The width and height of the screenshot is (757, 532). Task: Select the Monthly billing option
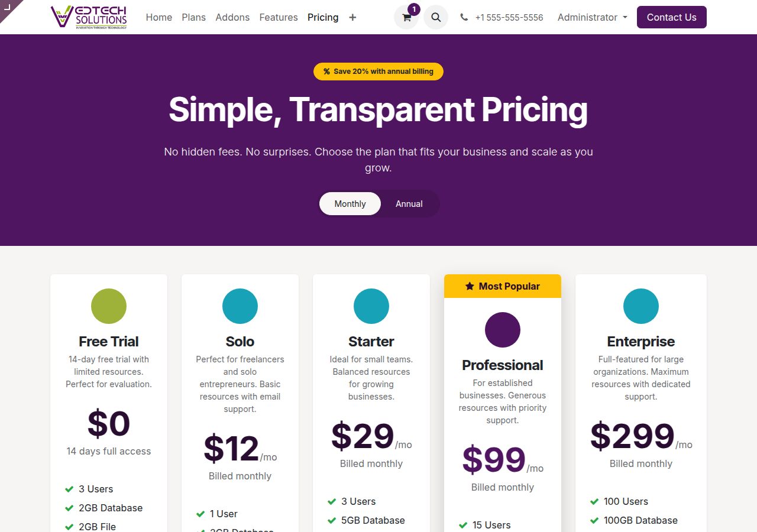[350, 203]
